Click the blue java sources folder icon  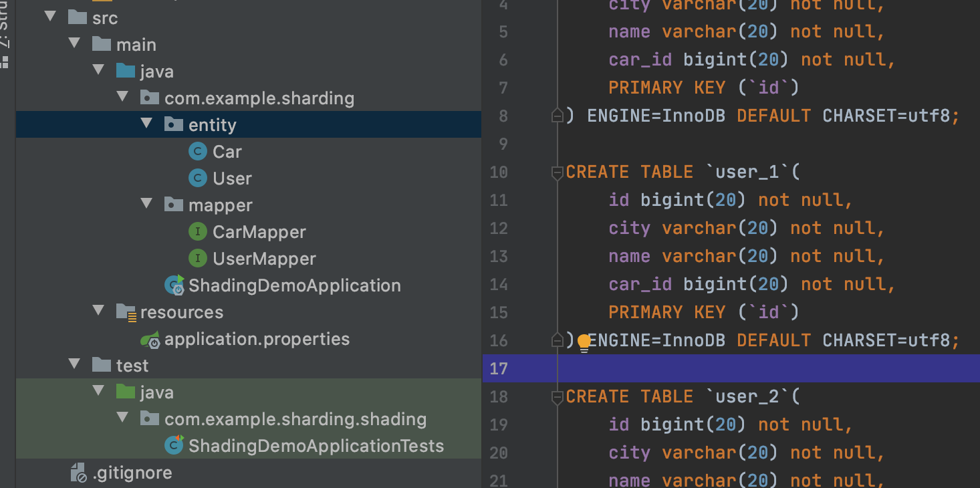(x=126, y=71)
